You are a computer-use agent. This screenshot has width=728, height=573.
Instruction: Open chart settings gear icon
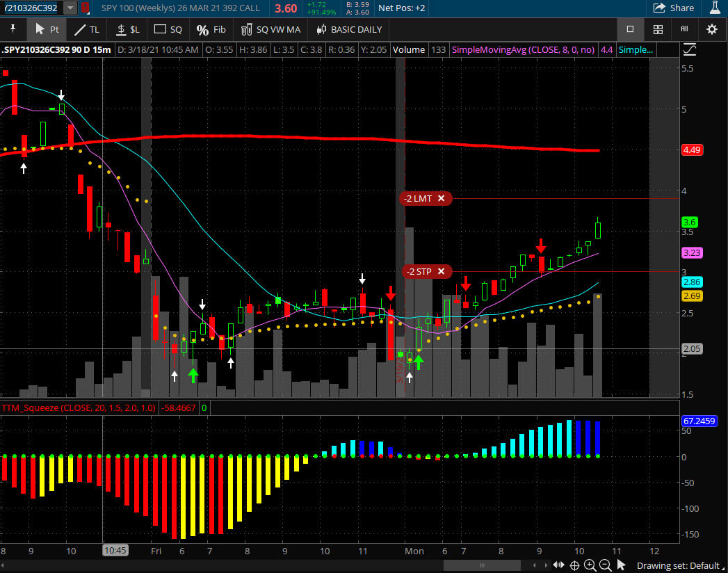tap(711, 29)
